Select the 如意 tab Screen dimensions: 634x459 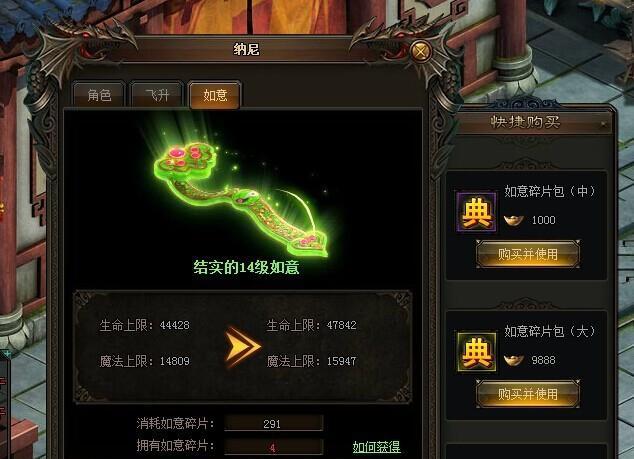pyautogui.click(x=215, y=95)
